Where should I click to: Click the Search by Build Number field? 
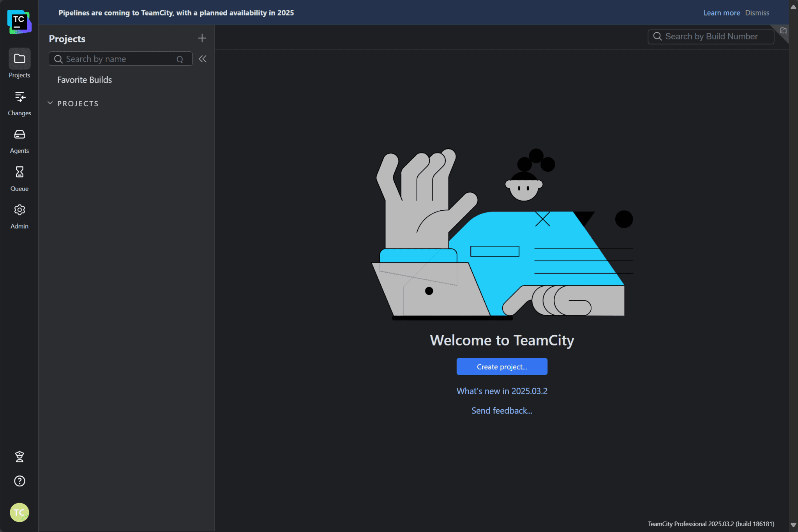click(x=710, y=36)
